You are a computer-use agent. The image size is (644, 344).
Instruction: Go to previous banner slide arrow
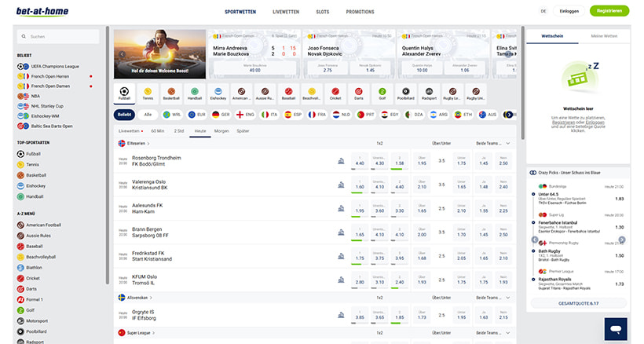[x=122, y=54]
